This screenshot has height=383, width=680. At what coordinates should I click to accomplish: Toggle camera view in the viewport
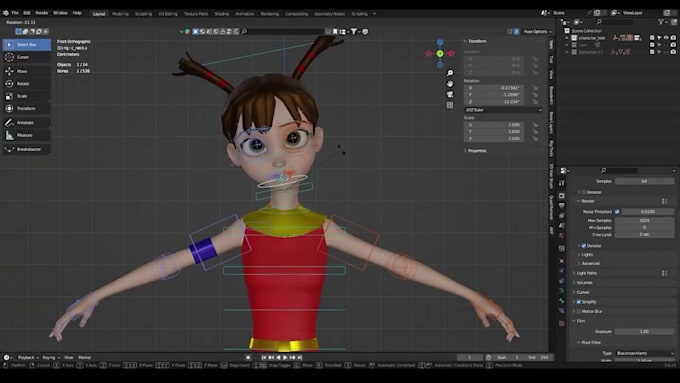pyautogui.click(x=450, y=94)
